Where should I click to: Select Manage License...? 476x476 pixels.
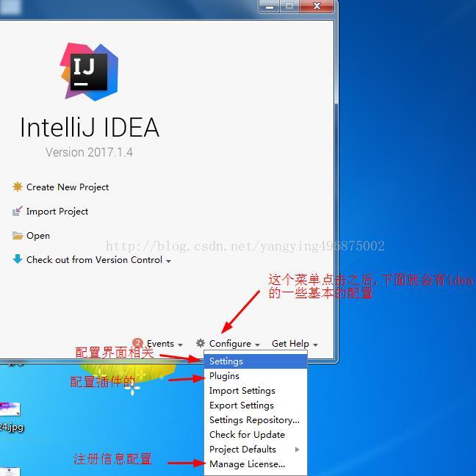tap(256, 464)
